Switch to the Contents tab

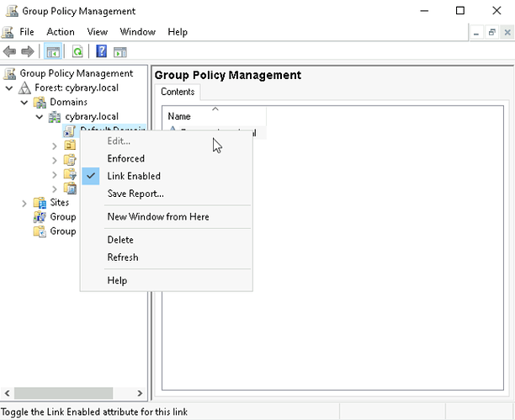178,92
